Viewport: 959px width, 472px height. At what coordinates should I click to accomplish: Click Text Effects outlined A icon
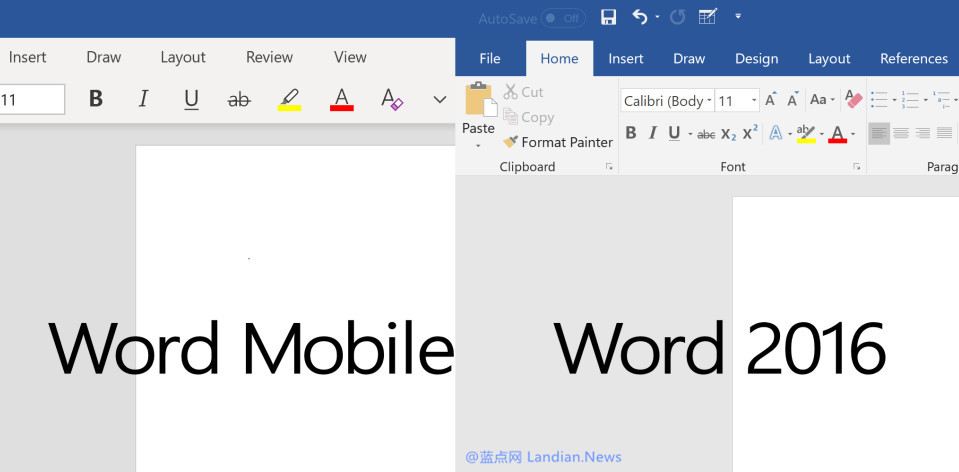coord(775,133)
